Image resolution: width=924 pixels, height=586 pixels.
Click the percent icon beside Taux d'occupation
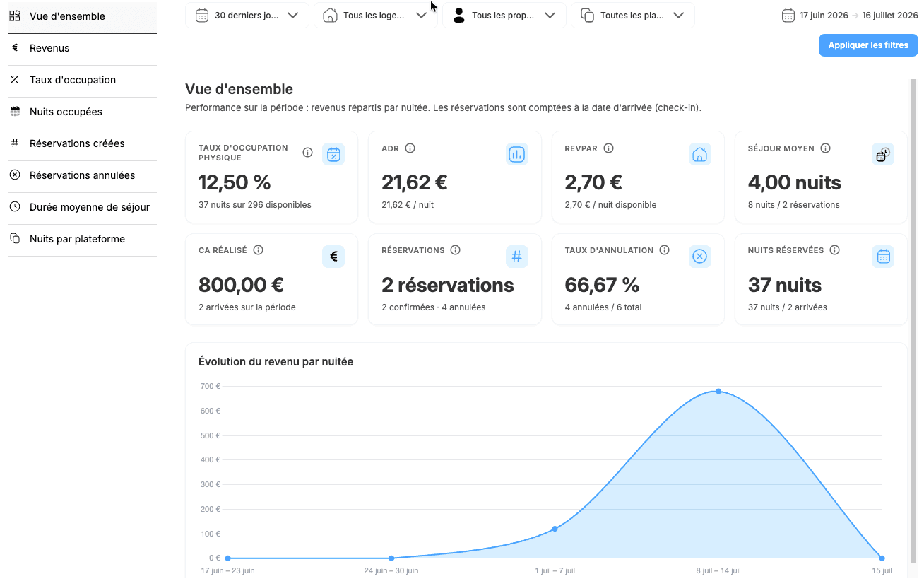pos(15,80)
